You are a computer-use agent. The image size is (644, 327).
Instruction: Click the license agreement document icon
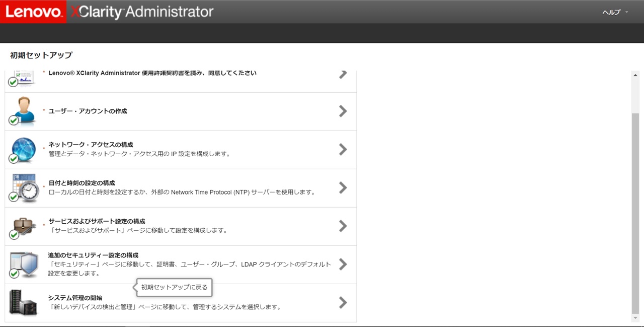[x=23, y=78]
